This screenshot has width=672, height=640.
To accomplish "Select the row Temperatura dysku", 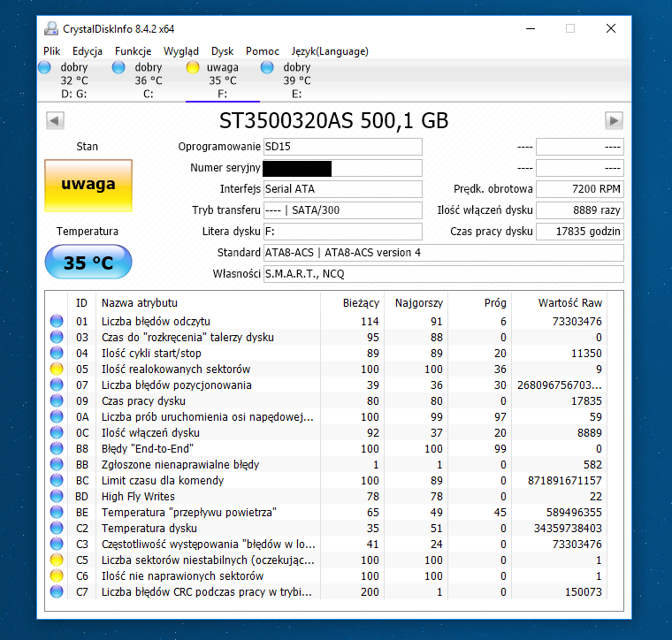I will pos(326,528).
